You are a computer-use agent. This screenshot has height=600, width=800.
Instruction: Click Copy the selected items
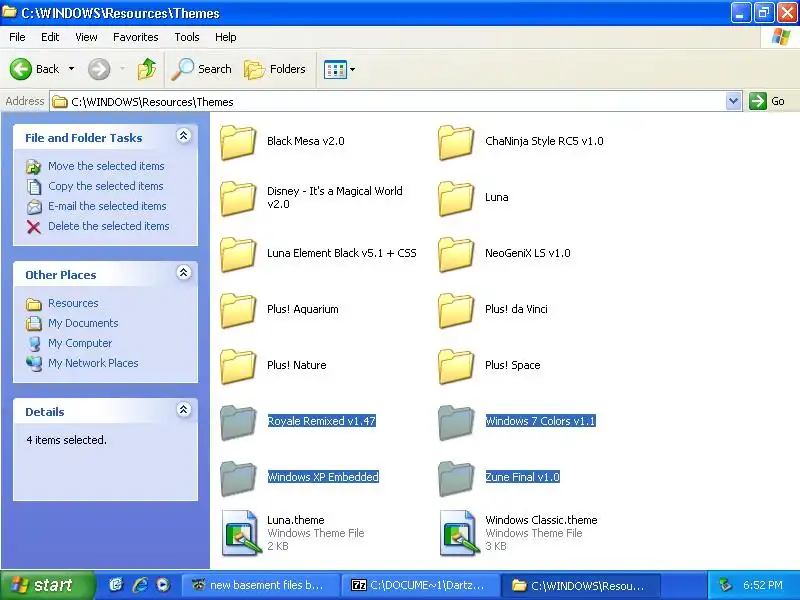[106, 186]
